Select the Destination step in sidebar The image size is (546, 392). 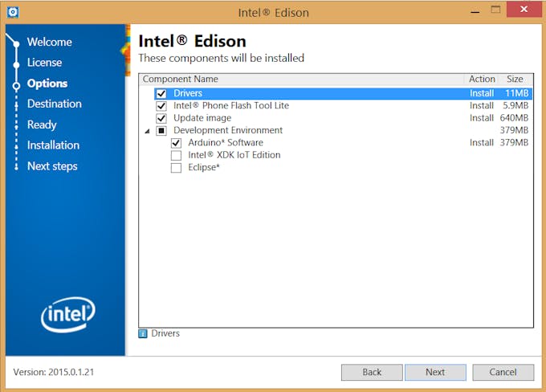coord(55,104)
